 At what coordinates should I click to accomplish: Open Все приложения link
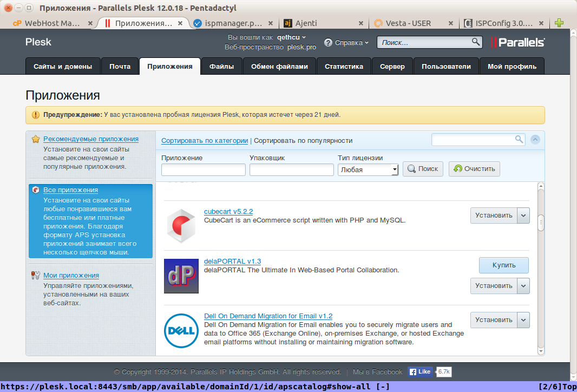[x=71, y=190]
